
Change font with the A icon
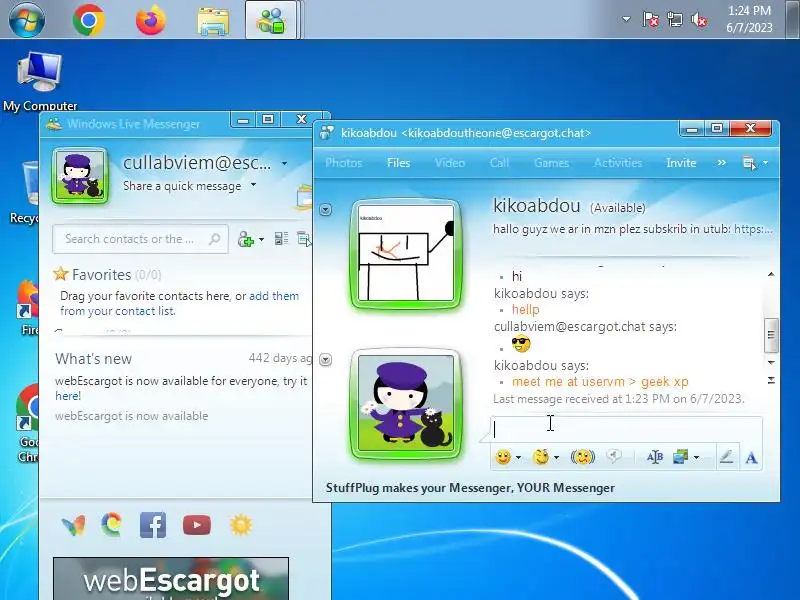pos(751,458)
